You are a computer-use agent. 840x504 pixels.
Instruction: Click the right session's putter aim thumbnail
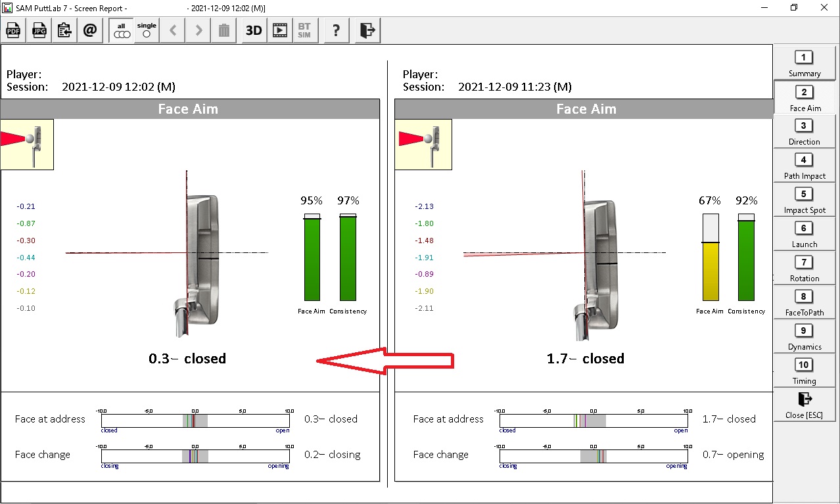(423, 145)
